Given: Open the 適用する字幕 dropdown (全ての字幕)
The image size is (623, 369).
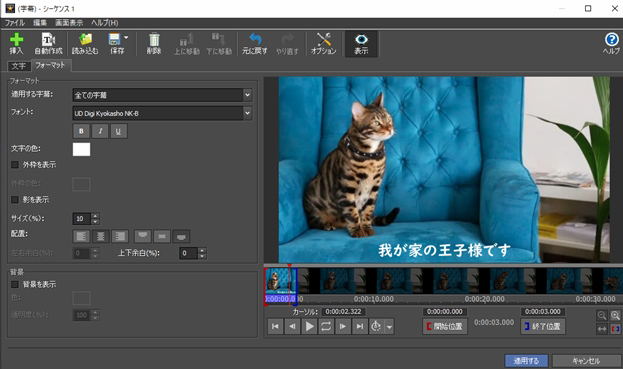Looking at the screenshot, I should click(163, 95).
